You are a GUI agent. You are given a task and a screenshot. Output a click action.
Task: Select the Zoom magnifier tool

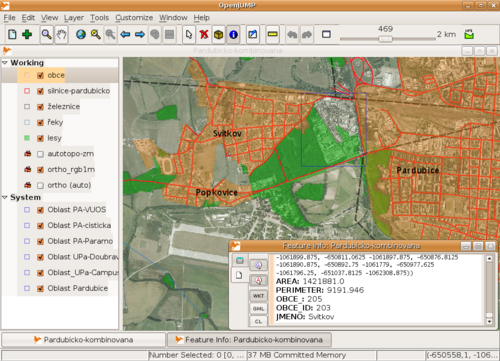[x=46, y=34]
